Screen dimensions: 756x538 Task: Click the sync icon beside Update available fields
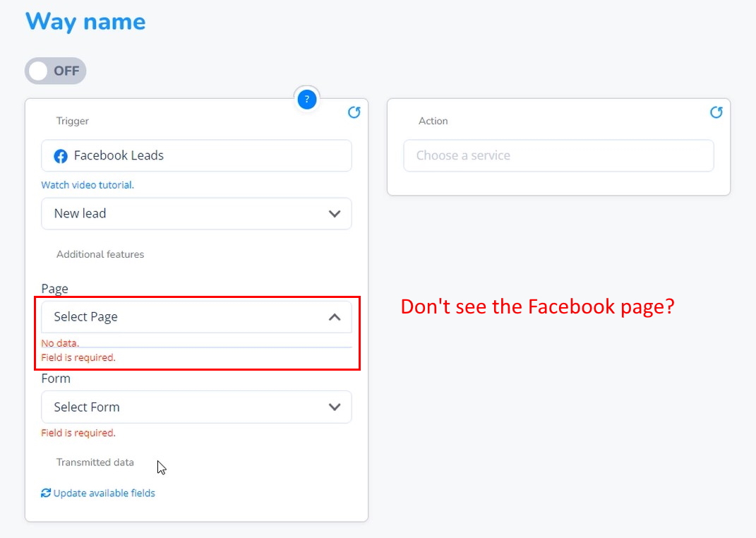tap(46, 493)
